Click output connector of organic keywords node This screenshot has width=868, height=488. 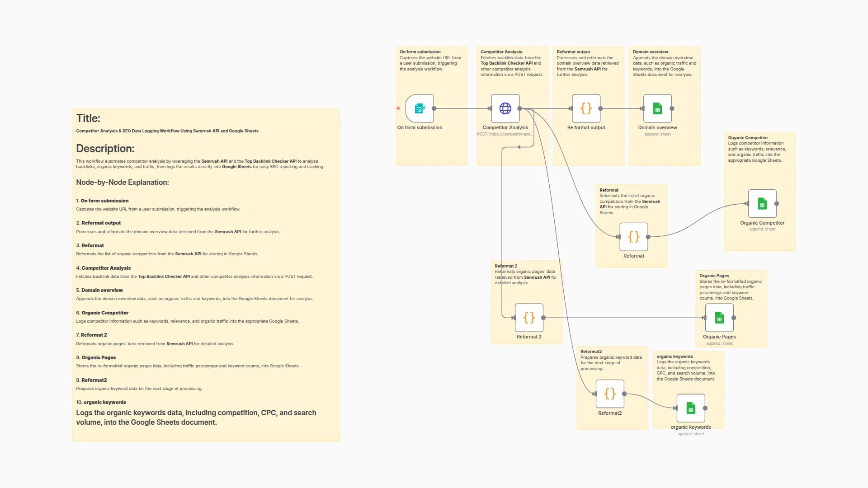(x=705, y=408)
